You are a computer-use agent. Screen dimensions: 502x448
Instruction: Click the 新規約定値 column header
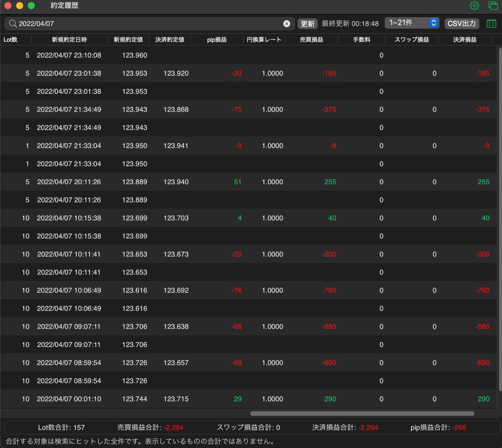click(x=128, y=40)
